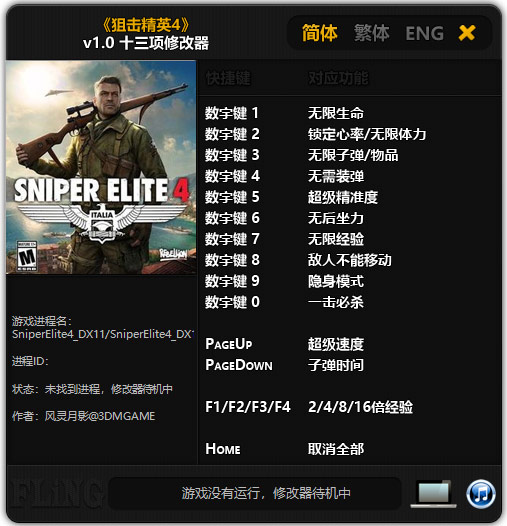Toggle the 锁定心率/无限体力 option
Image resolution: width=507 pixels, height=526 pixels.
click(x=367, y=134)
